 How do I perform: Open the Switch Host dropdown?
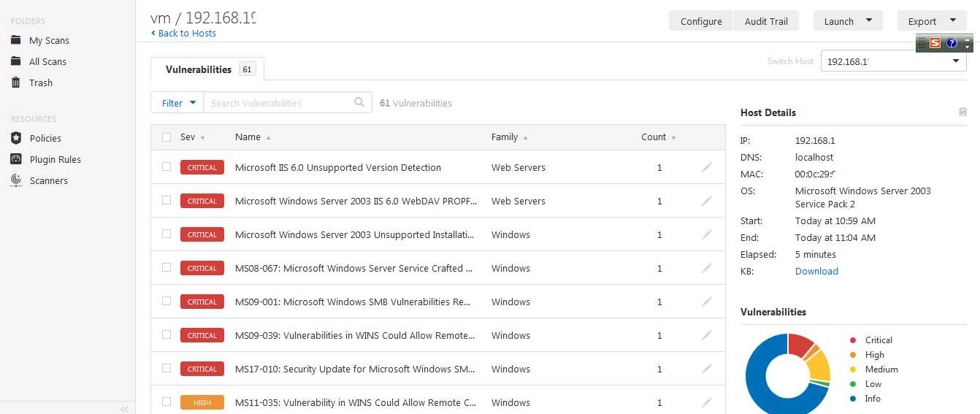click(x=894, y=61)
